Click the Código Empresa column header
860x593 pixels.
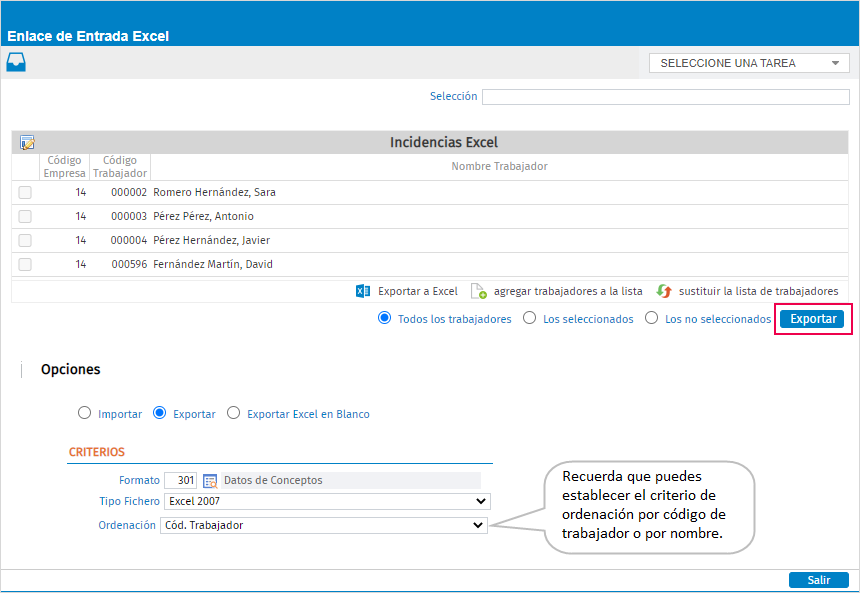[x=64, y=167]
